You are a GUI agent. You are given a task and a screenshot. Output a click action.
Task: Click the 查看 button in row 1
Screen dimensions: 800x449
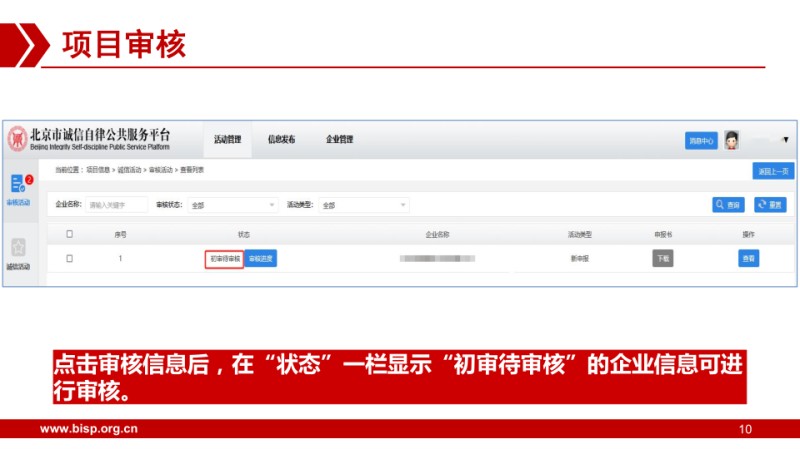coord(748,258)
